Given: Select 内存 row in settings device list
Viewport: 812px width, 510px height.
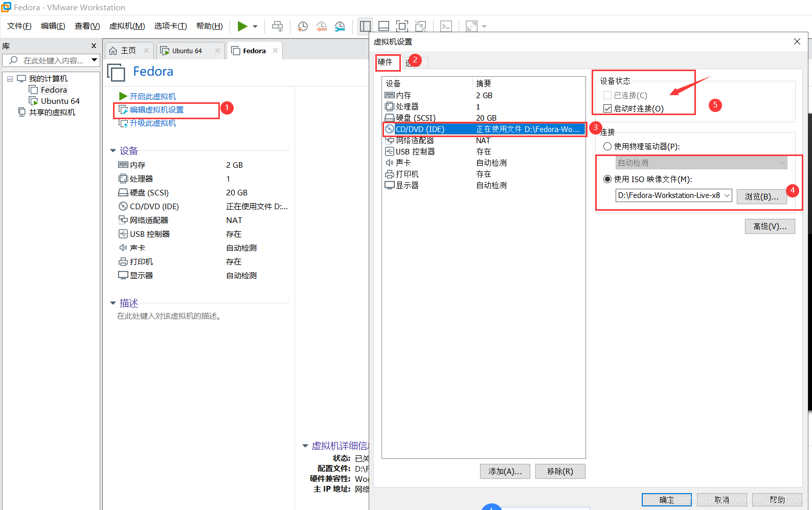Looking at the screenshot, I should pos(484,95).
